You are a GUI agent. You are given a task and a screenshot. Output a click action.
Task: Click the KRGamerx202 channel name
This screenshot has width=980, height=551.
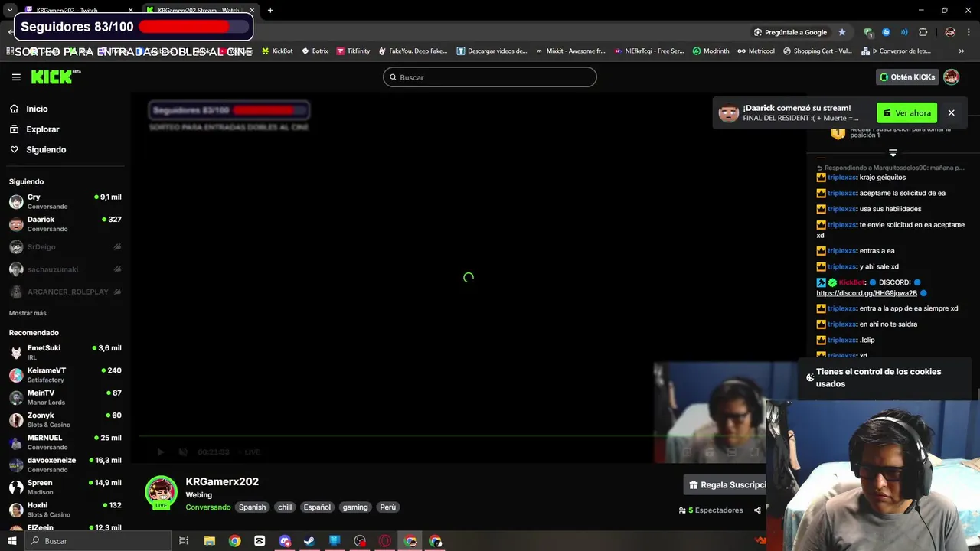click(x=222, y=481)
